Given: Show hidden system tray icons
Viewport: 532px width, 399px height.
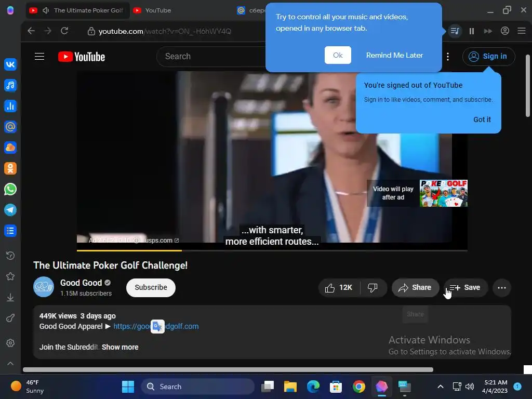Looking at the screenshot, I should click(x=441, y=387).
